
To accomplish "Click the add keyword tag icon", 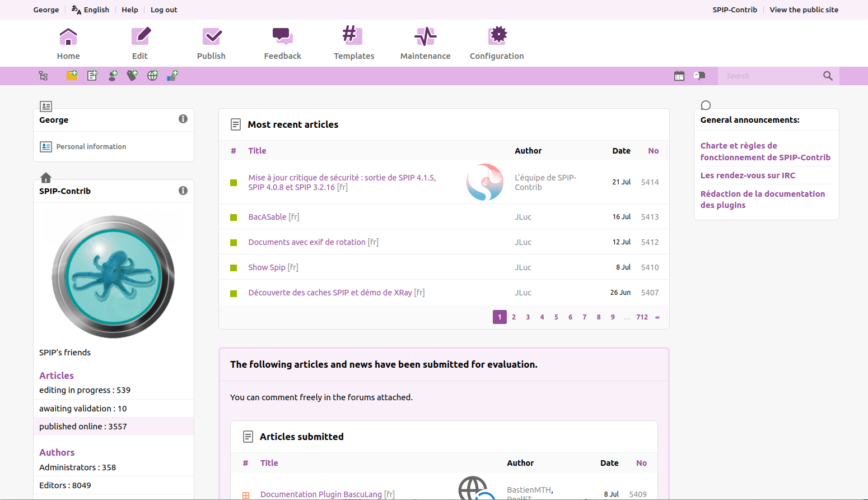I will (x=132, y=76).
